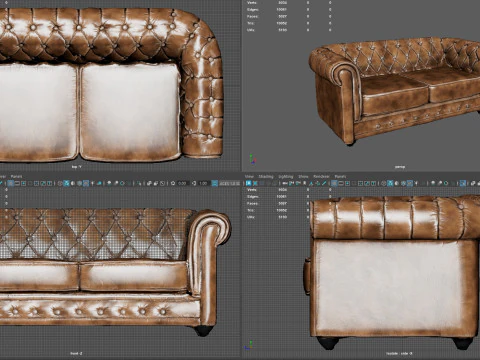Screen dimensions: 480x360
Task: Click 'top -Y' viewport label
Action: click(x=77, y=167)
